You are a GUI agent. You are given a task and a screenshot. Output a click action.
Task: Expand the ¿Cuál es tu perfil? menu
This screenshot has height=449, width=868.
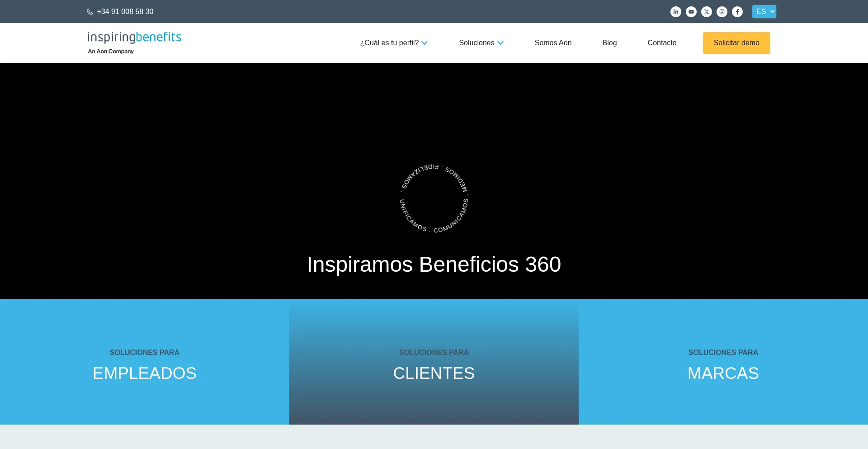pos(393,43)
